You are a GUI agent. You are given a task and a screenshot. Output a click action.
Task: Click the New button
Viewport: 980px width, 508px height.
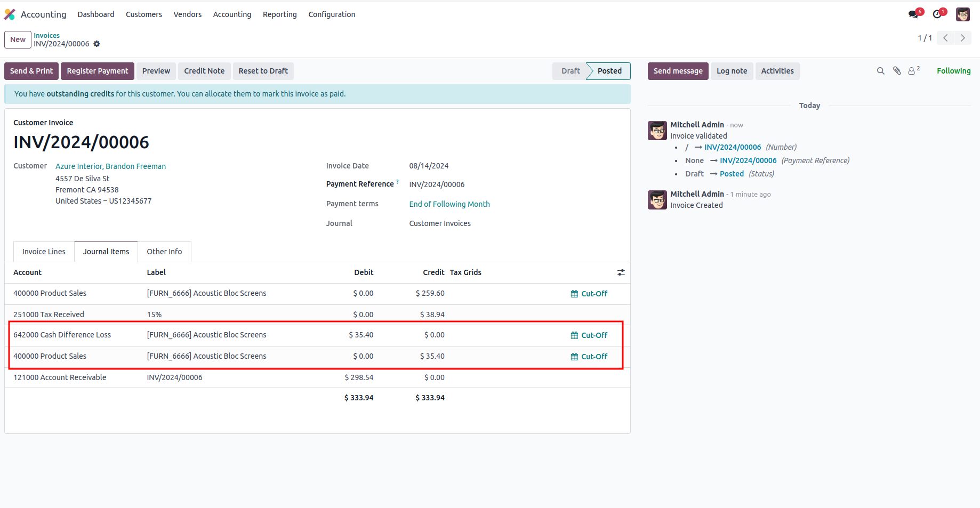coord(18,39)
